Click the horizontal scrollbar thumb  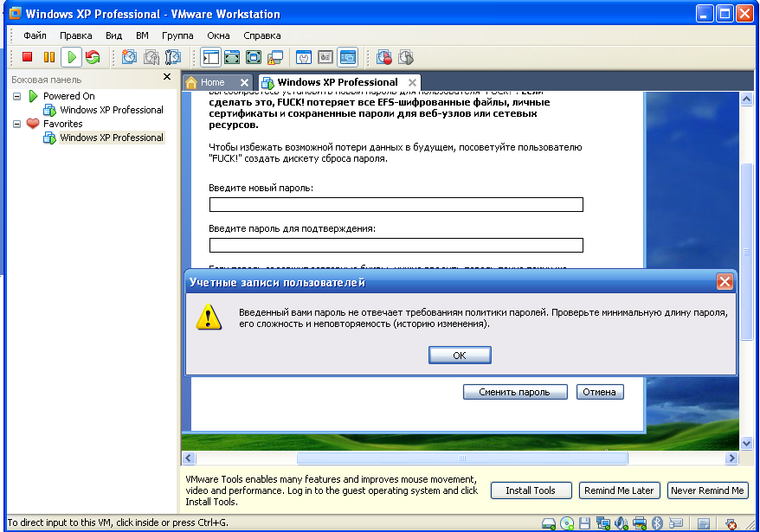coord(462,458)
